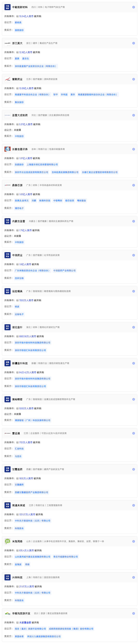Expand the 浙江美大 card with its chevron

pyautogui.click(x=133, y=43)
